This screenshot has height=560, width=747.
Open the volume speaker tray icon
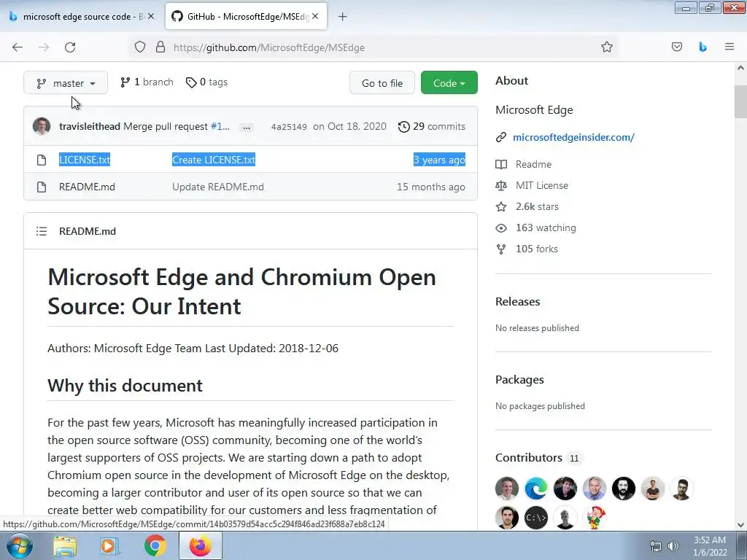pos(673,546)
